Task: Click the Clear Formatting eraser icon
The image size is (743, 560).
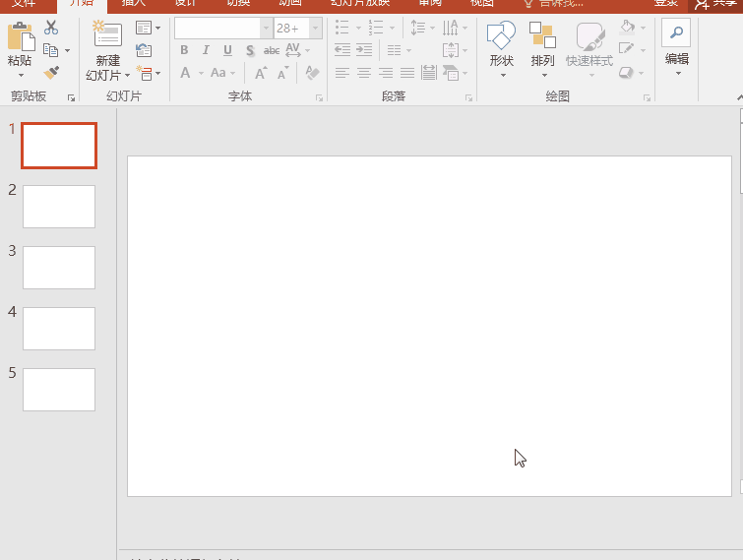Action: (x=312, y=73)
